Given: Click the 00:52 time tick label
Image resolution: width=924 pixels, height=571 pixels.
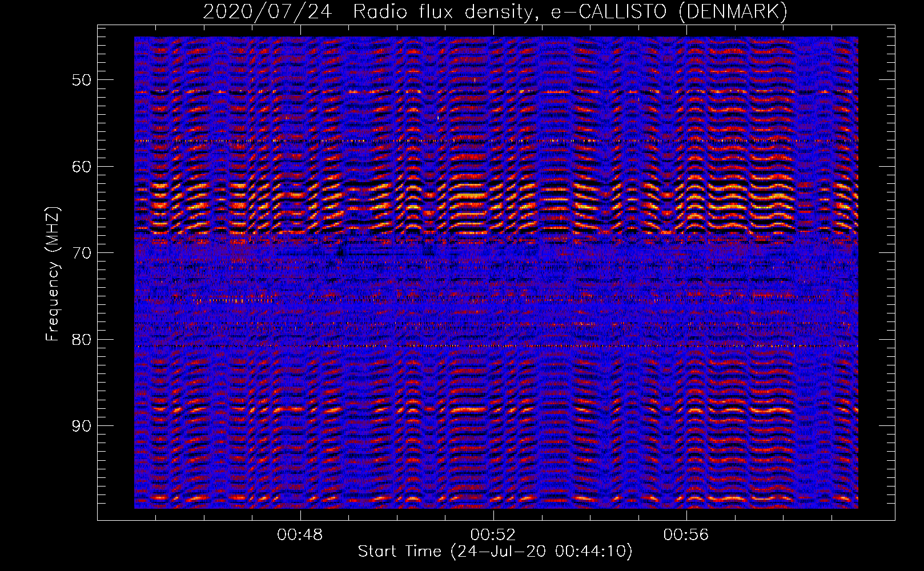Looking at the screenshot, I should coord(493,534).
